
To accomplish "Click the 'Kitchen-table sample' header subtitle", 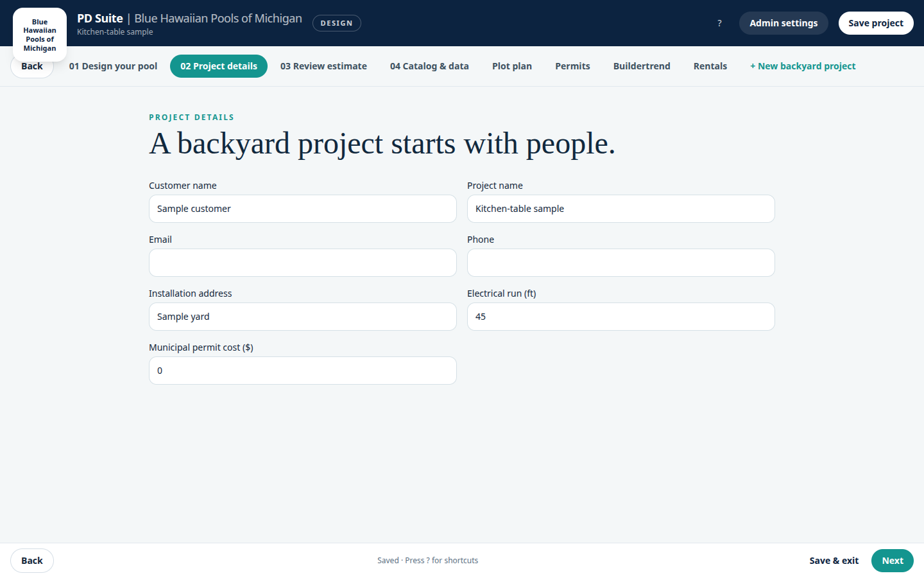I will pos(115,32).
